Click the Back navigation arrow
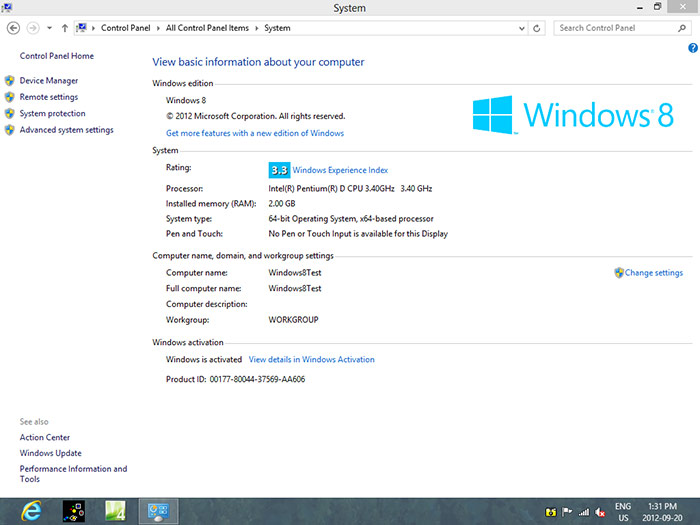The image size is (700, 525). click(13, 28)
